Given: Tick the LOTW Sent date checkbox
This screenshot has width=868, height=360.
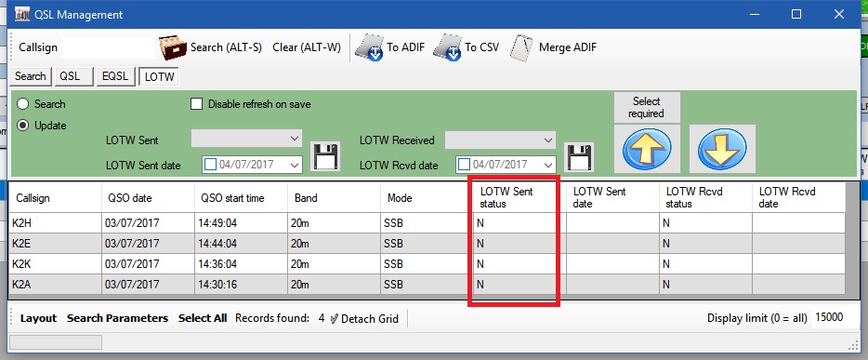Looking at the screenshot, I should coord(211,165).
